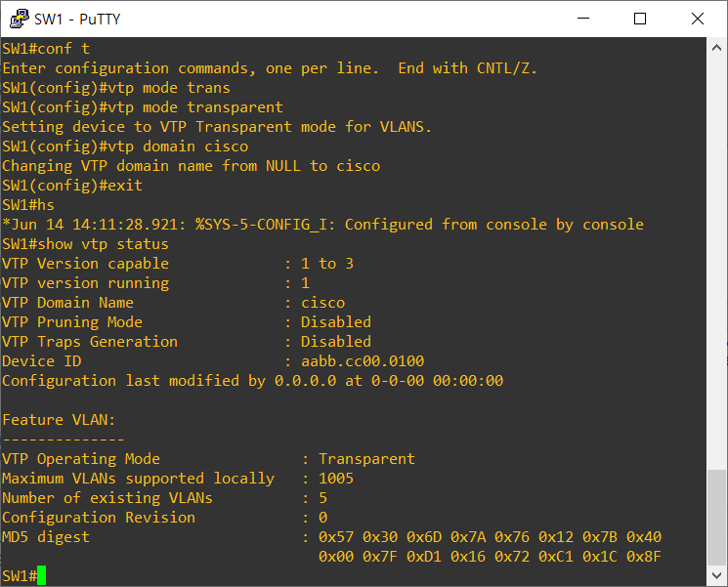Click the 'Configuration Revision' line
Viewport: 728px width, 587px height.
click(x=165, y=518)
